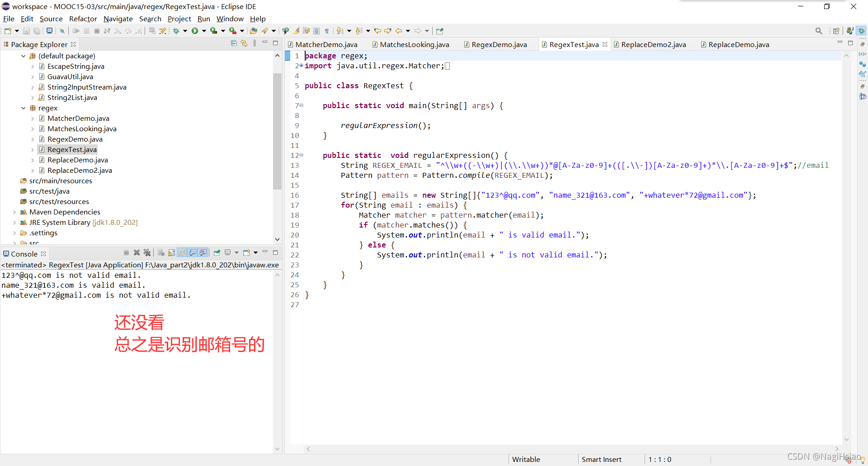Close the Package Explorer view
868x466 pixels.
(73, 44)
